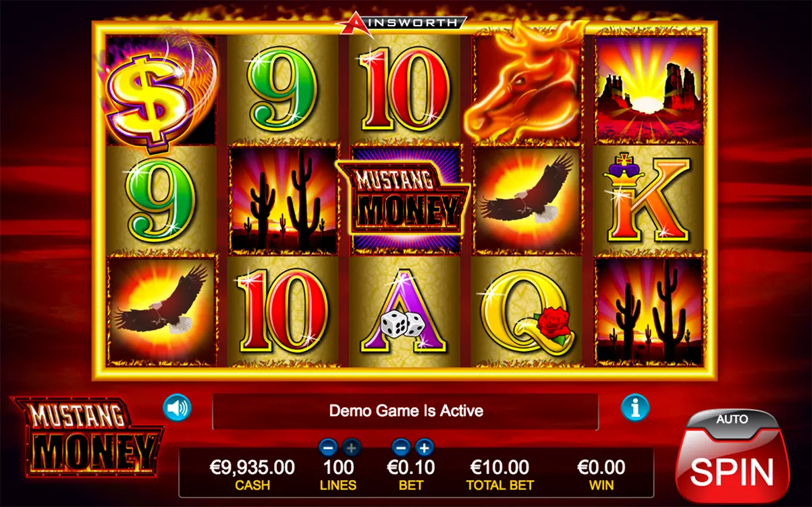Lower the bet with minus button
Screen dimensions: 812x507
point(401,447)
